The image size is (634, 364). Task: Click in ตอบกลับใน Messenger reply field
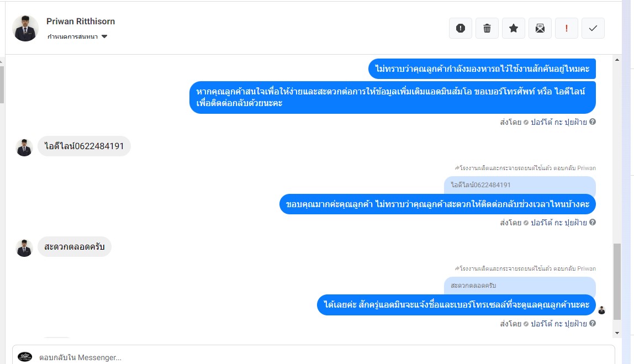(x=320, y=357)
